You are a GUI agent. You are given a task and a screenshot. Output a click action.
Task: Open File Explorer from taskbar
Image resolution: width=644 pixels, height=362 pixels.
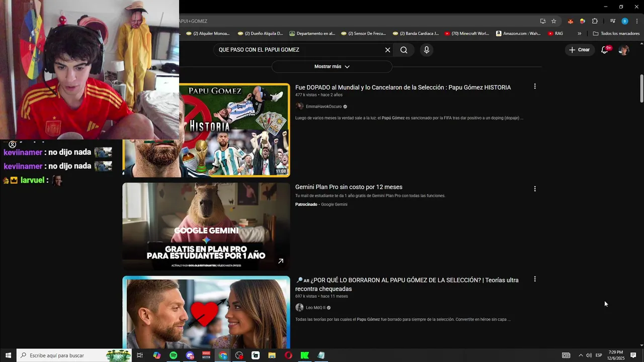272,355
